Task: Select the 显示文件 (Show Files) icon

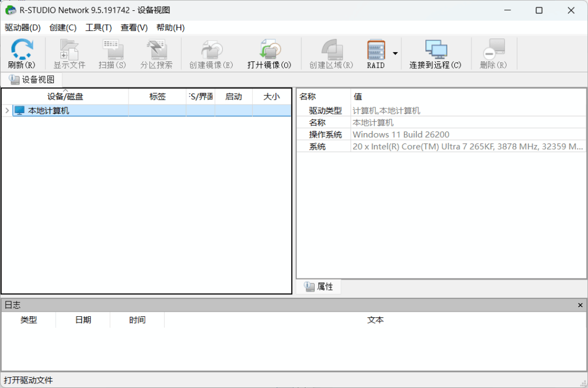Action: click(68, 53)
